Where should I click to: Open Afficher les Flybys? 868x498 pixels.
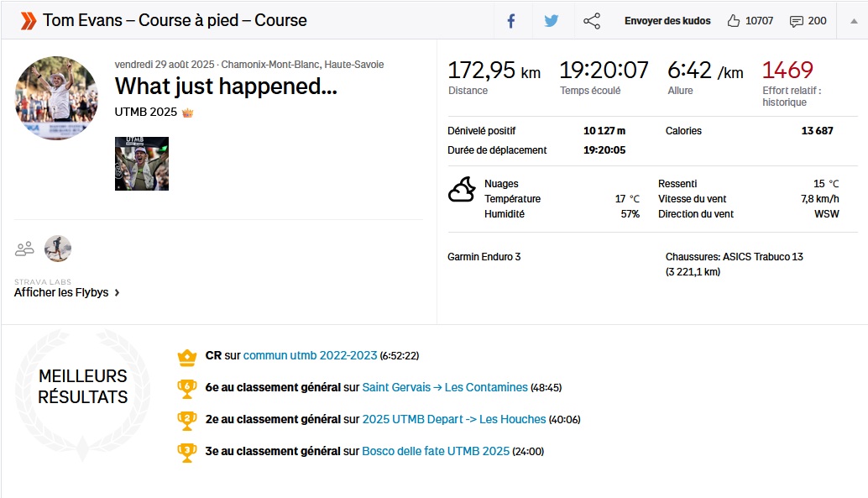click(x=61, y=292)
